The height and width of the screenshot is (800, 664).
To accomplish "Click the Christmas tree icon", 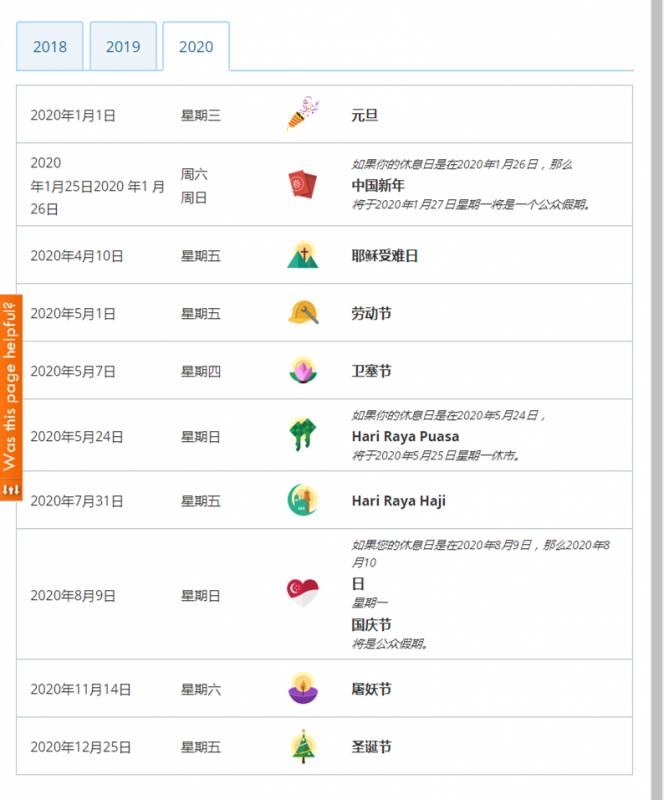I will [302, 746].
